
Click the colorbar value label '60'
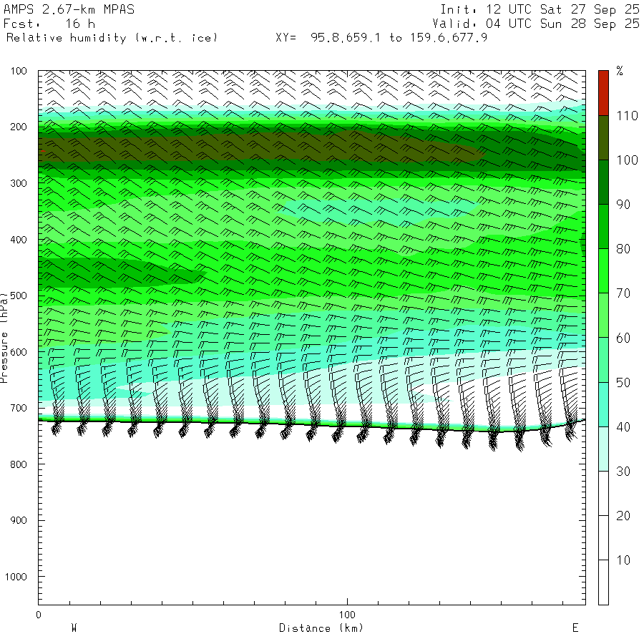point(623,338)
